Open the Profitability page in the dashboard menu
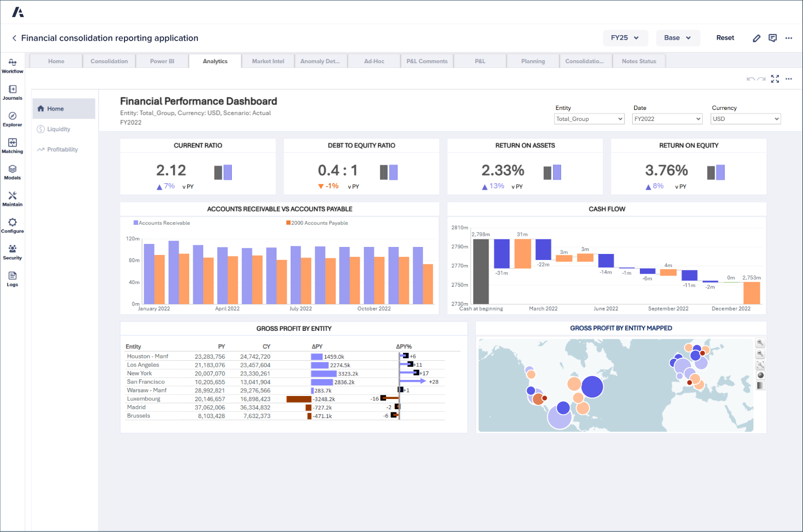The image size is (803, 532). pyautogui.click(x=62, y=149)
